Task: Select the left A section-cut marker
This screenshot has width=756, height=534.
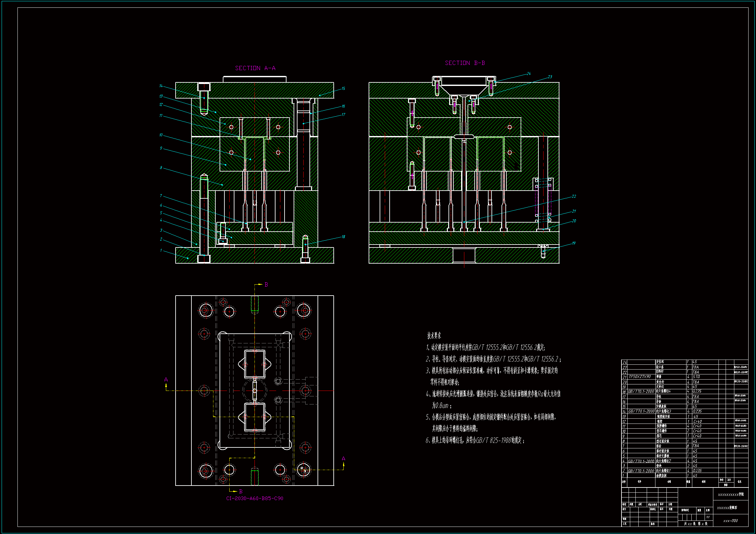Action: click(x=166, y=380)
